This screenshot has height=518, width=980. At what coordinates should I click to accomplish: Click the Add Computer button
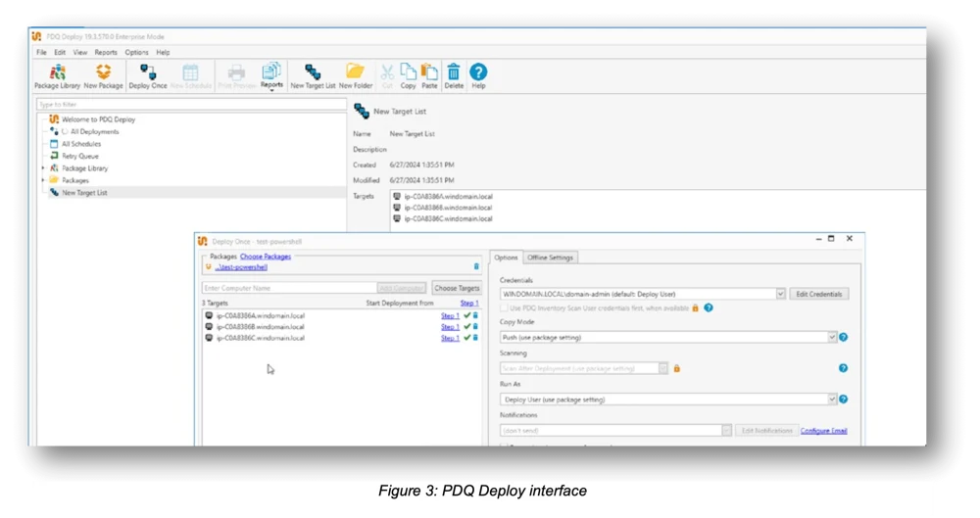(x=402, y=288)
